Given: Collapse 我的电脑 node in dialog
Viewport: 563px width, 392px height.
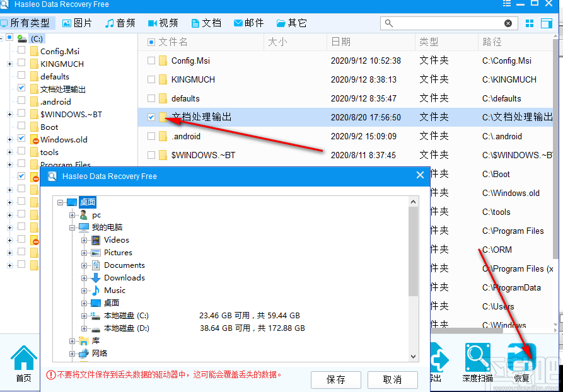Looking at the screenshot, I should click(72, 228).
